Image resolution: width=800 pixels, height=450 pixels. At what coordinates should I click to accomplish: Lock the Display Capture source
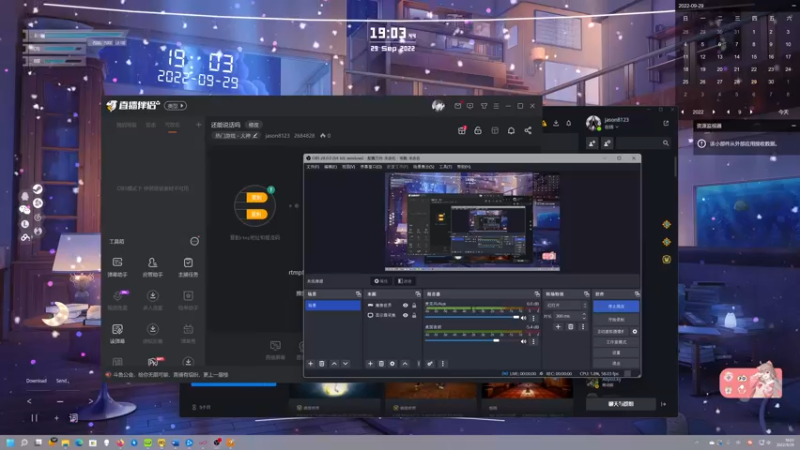point(414,315)
